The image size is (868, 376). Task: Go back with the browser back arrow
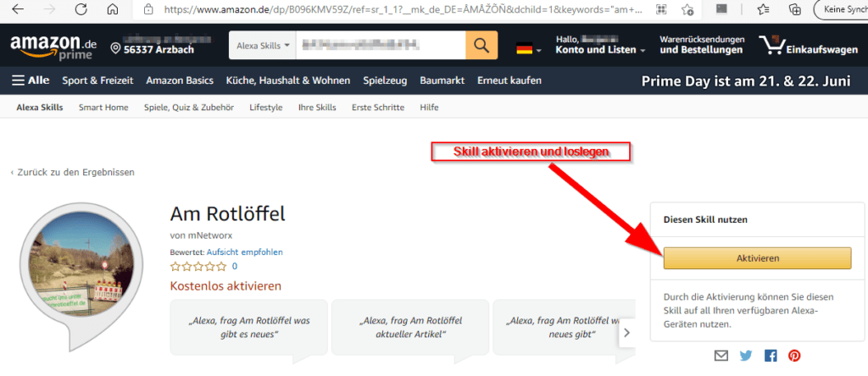[x=18, y=9]
